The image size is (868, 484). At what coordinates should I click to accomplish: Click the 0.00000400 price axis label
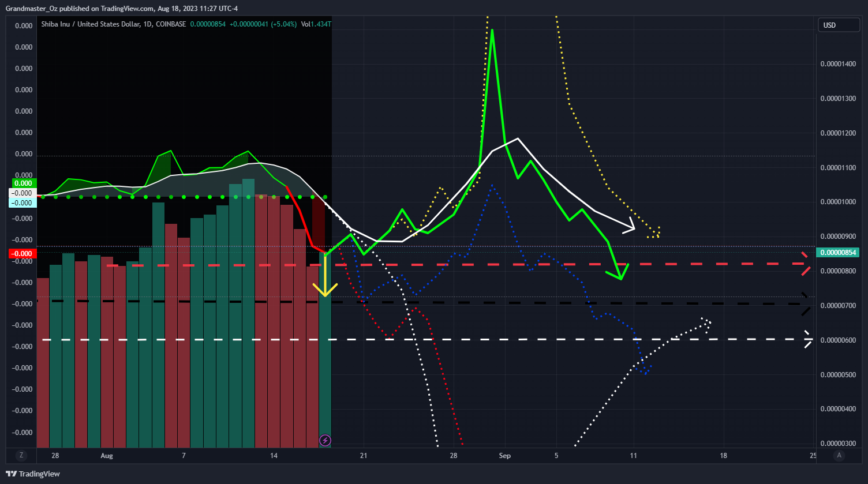click(838, 409)
